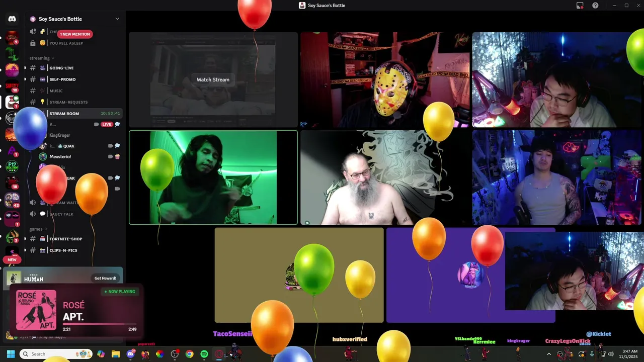Click the Windows Start button
The image size is (644, 362).
[x=11, y=354]
